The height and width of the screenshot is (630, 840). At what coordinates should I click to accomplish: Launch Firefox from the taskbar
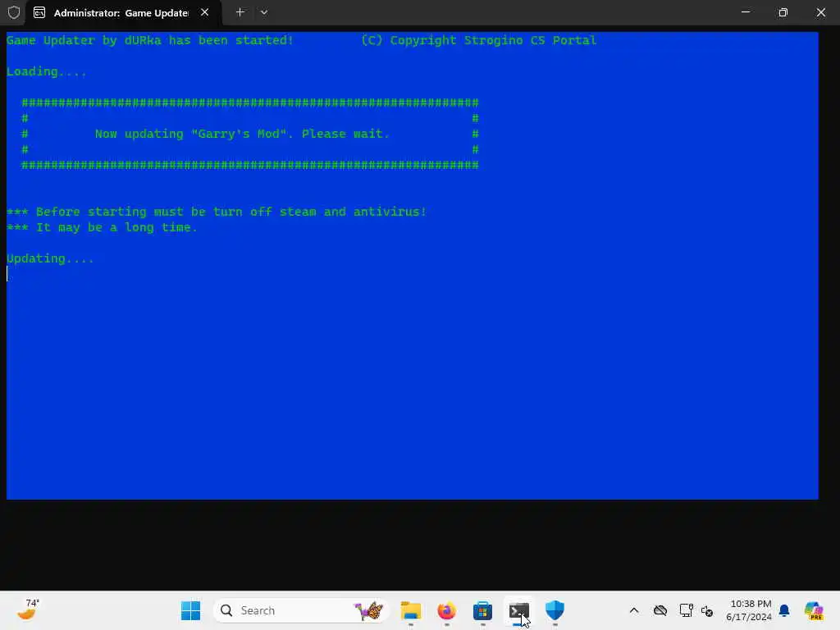(447, 610)
